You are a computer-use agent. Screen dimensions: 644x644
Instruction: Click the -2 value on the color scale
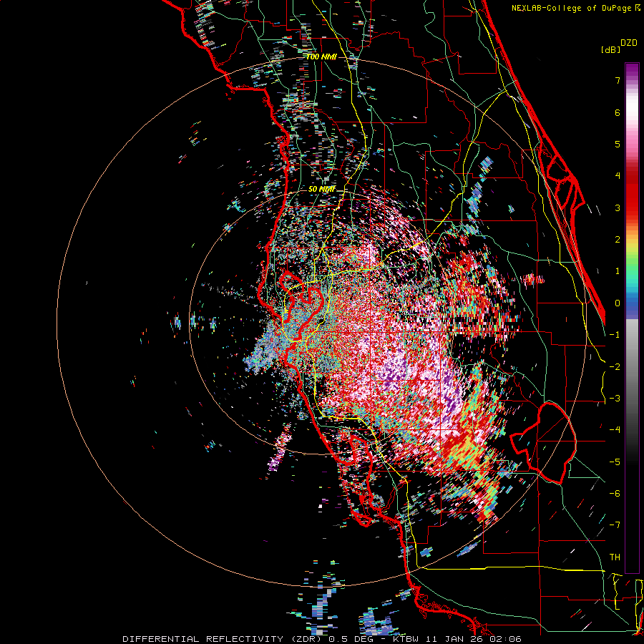click(615, 366)
